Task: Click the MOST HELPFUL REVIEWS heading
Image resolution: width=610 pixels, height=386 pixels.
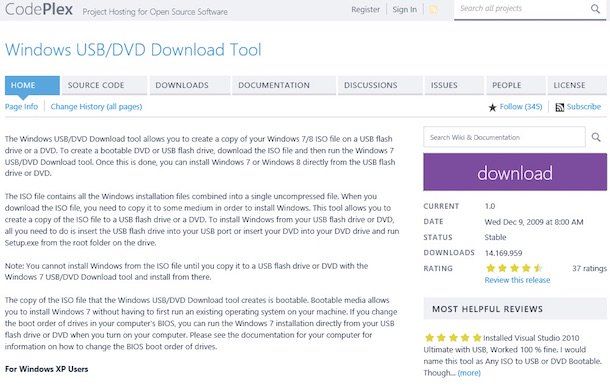Action: [487, 309]
